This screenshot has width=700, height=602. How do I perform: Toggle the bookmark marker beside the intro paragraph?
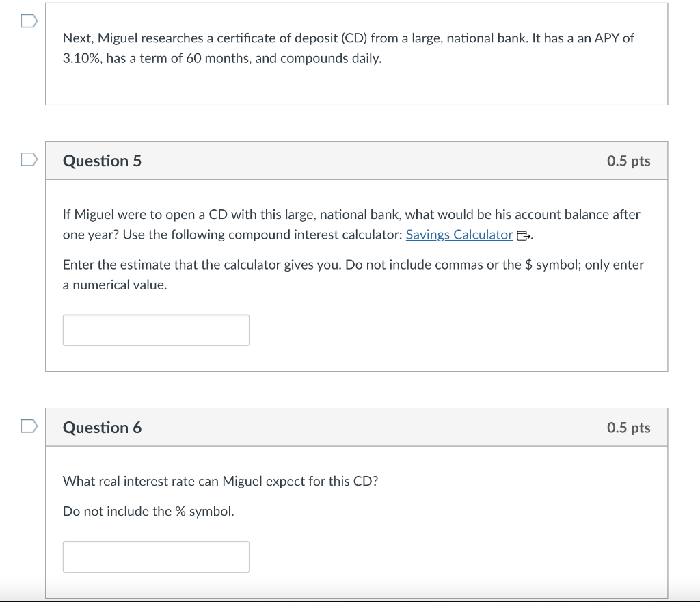(28, 21)
